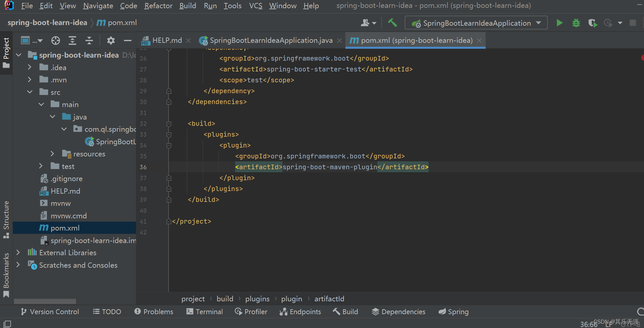Screen dimensions: 644x328
Task: Close the HELP.md editor tab
Action: point(188,41)
